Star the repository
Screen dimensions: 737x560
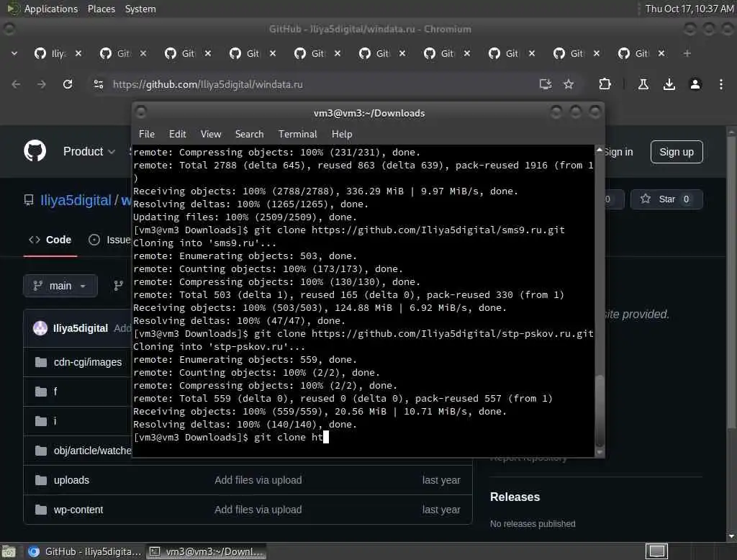pyautogui.click(x=666, y=199)
